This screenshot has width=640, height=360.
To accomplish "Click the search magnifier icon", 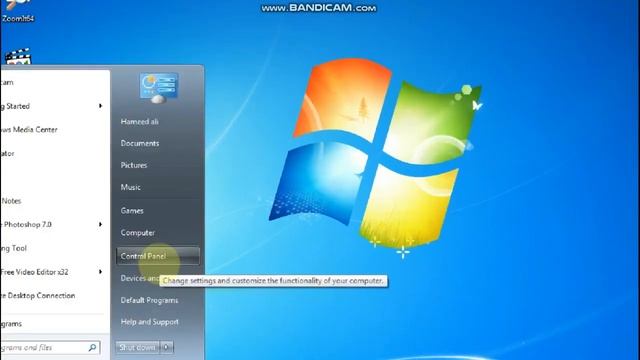I will coord(92,348).
